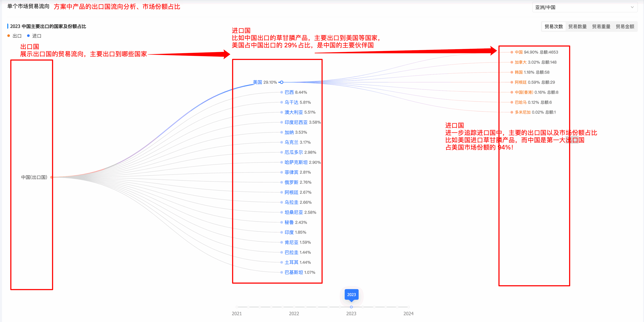Switch to the 贸易金额 tab
This screenshot has height=322, width=644.
(624, 26)
